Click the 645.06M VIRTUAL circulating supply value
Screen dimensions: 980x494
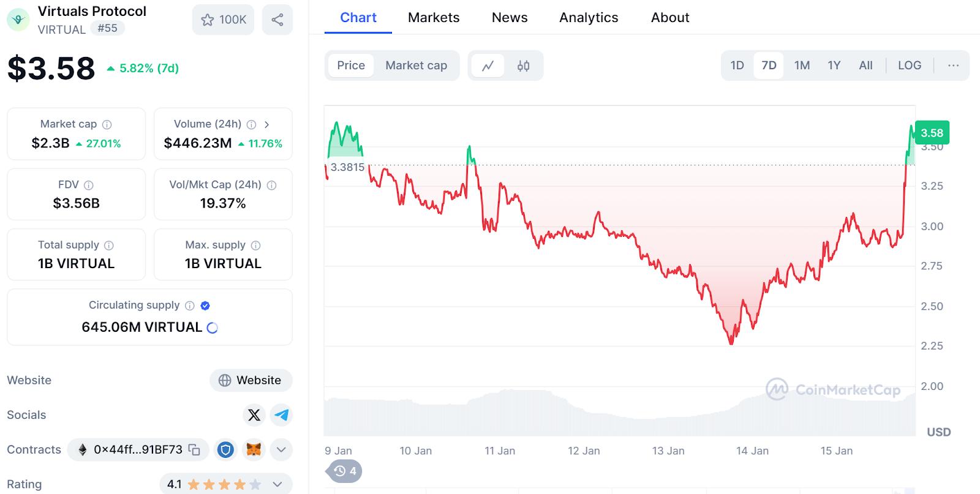[x=142, y=327]
